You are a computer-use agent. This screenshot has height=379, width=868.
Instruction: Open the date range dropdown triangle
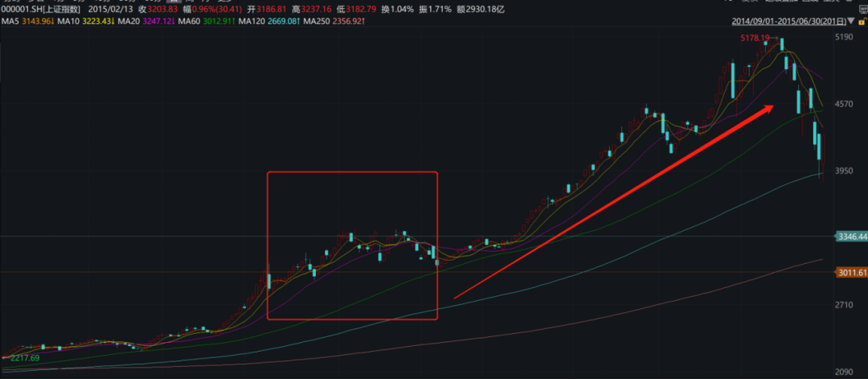tap(850, 20)
